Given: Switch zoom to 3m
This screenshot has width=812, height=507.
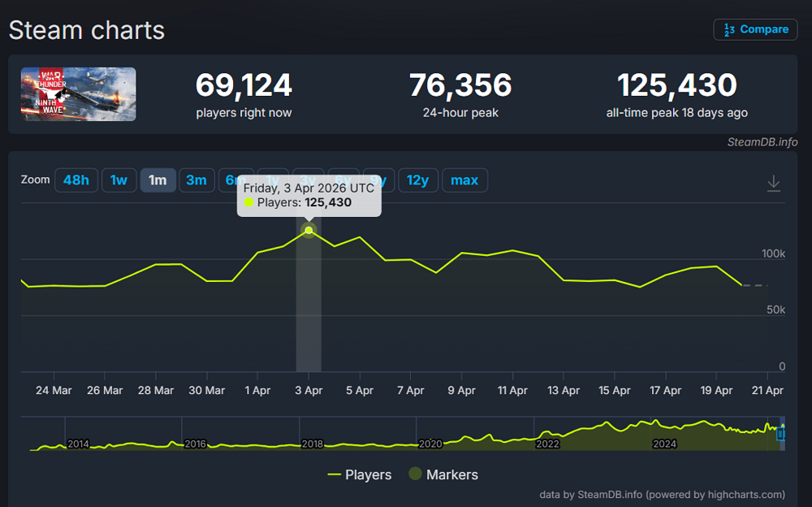Looking at the screenshot, I should [x=197, y=180].
